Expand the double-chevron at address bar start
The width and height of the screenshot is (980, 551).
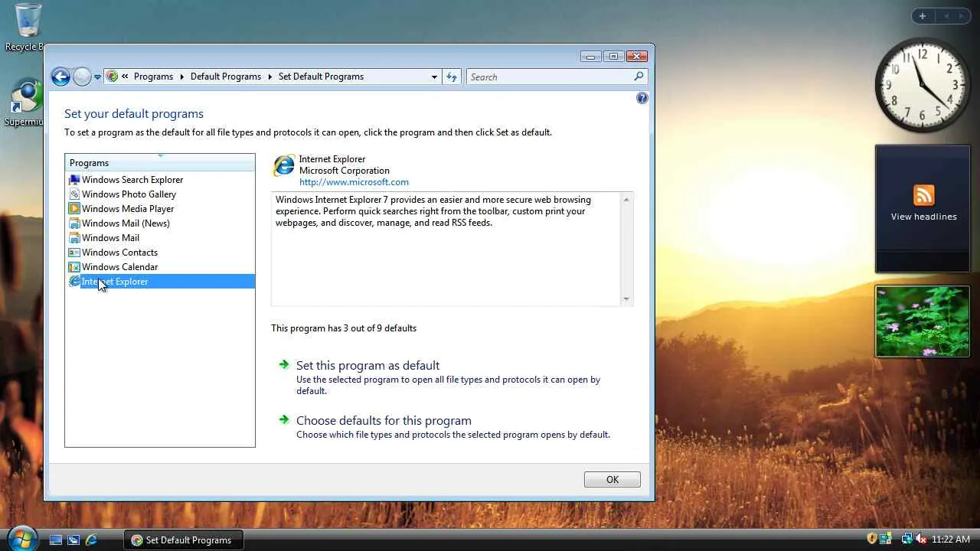click(125, 77)
